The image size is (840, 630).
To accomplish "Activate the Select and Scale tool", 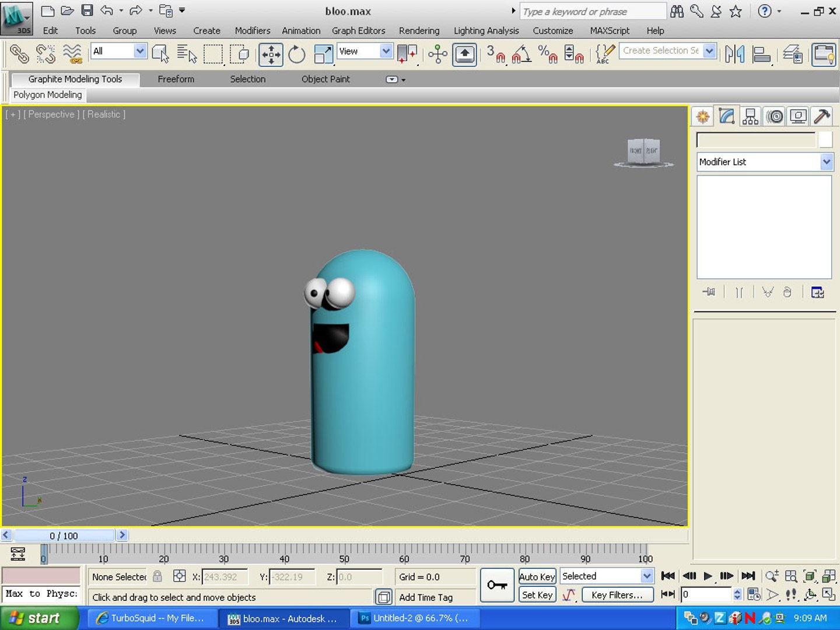I will (323, 54).
